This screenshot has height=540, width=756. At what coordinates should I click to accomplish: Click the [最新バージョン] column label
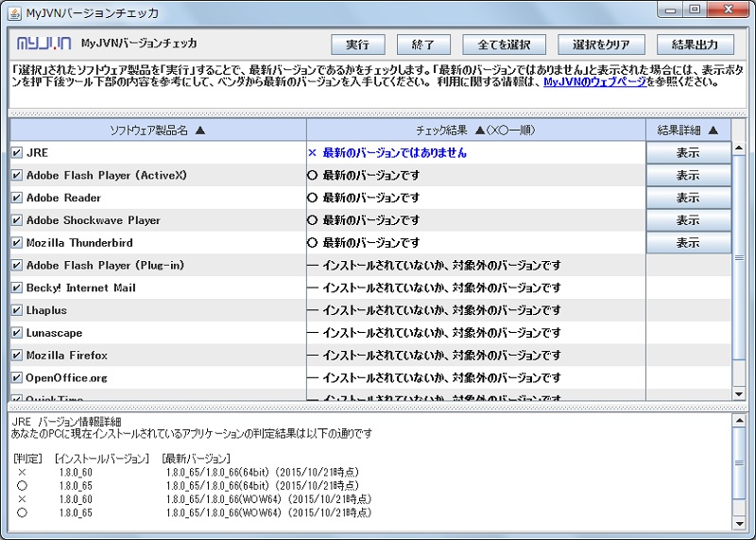197,459
